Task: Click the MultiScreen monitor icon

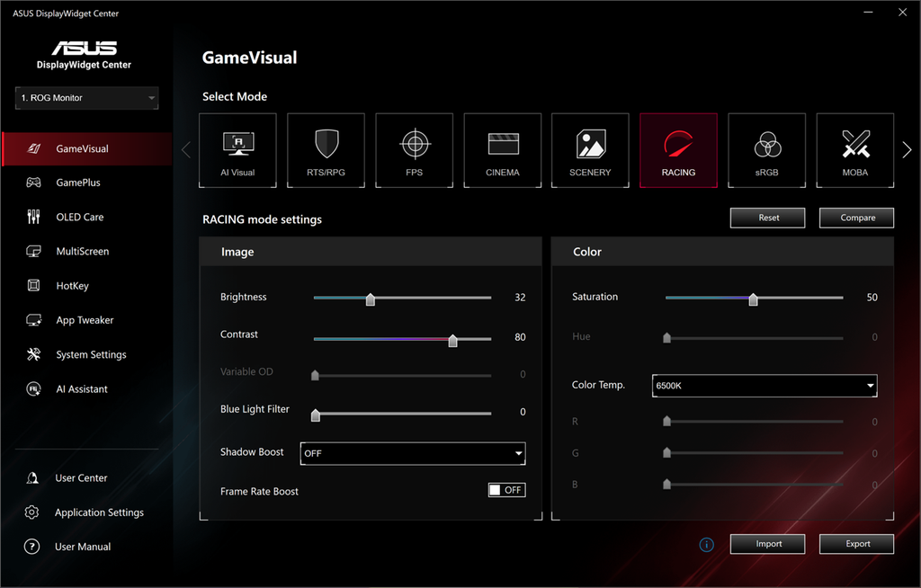Action: 33,252
